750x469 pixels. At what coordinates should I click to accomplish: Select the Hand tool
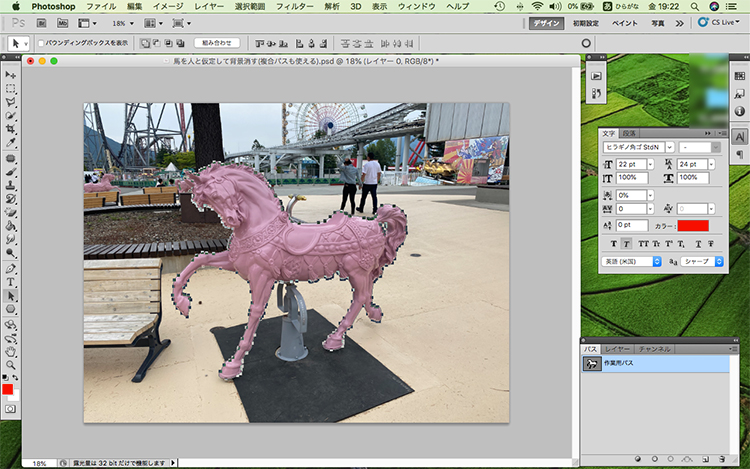pos(11,352)
